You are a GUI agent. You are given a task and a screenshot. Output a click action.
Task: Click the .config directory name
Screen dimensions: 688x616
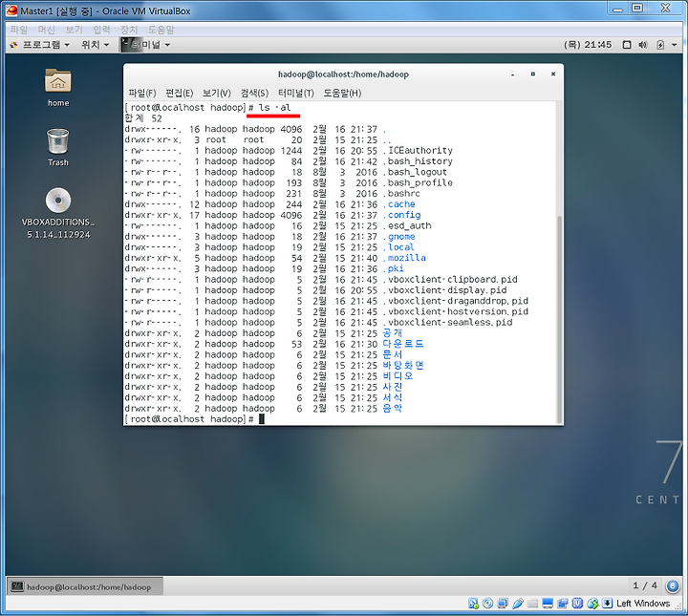click(x=401, y=215)
